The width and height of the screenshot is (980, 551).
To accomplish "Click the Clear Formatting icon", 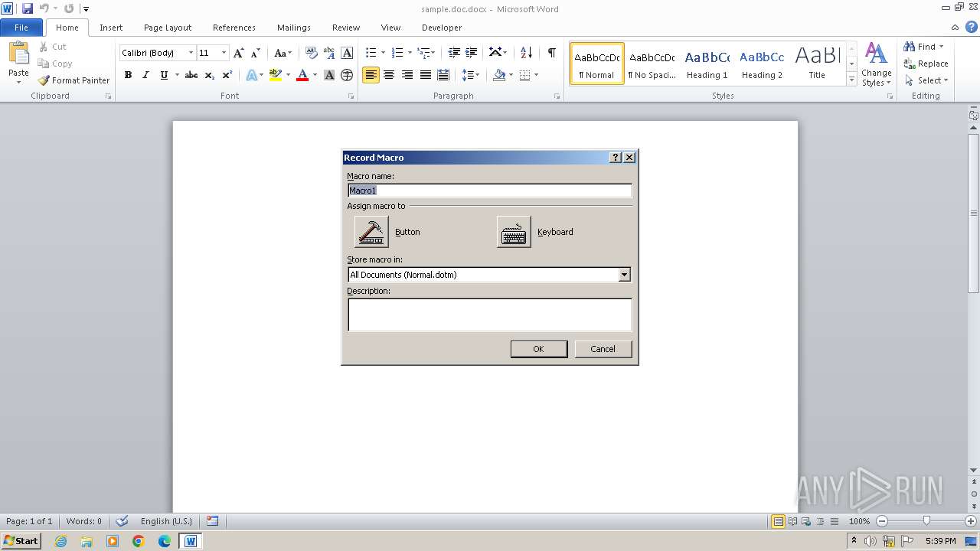I will pyautogui.click(x=311, y=53).
